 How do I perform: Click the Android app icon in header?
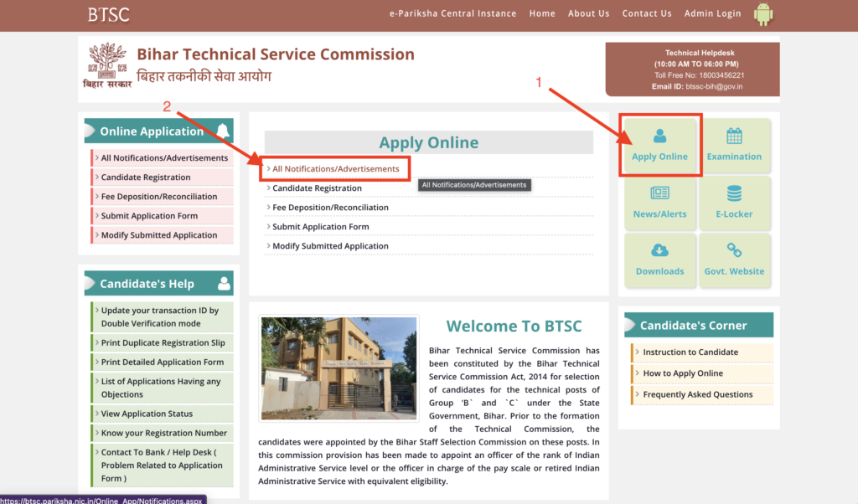pos(762,14)
